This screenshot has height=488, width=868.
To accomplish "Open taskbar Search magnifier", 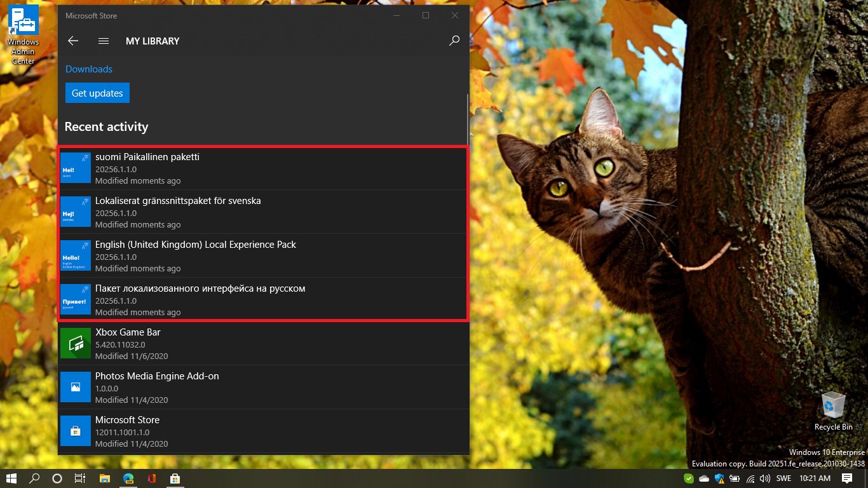I will [x=34, y=478].
